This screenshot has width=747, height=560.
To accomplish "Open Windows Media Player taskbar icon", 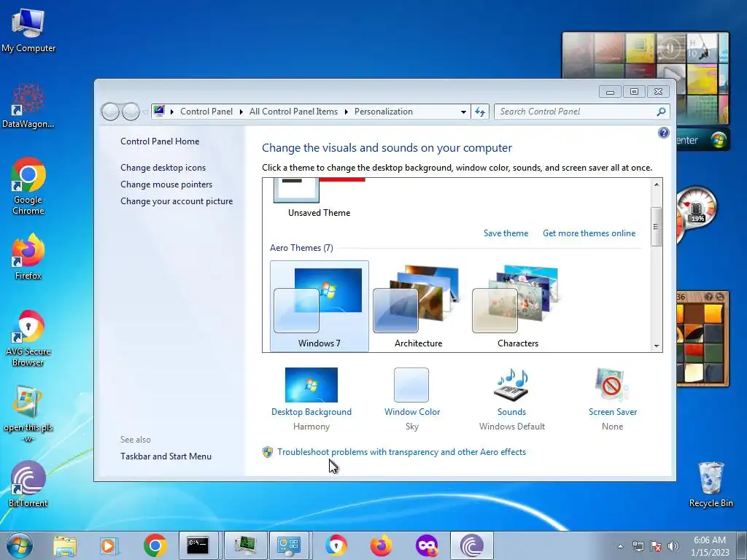I will 109,545.
